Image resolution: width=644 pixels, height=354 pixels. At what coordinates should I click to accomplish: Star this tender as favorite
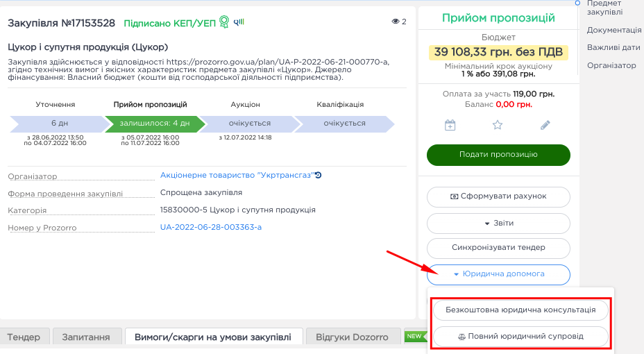[498, 126]
